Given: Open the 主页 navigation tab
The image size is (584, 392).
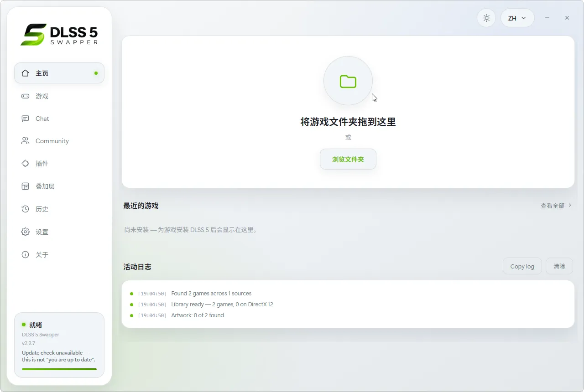Looking at the screenshot, I should click(x=59, y=73).
